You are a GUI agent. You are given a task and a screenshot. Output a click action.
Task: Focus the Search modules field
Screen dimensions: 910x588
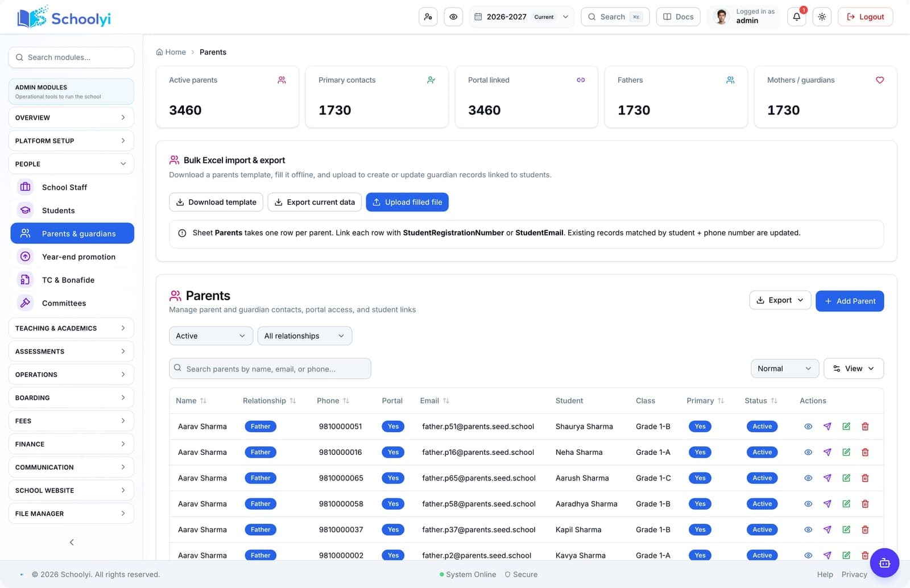pyautogui.click(x=71, y=57)
